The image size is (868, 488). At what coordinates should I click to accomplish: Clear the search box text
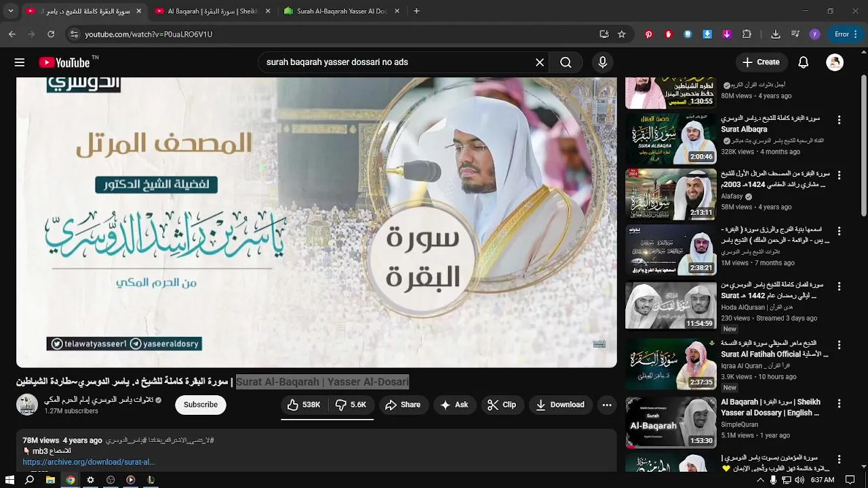click(x=540, y=62)
